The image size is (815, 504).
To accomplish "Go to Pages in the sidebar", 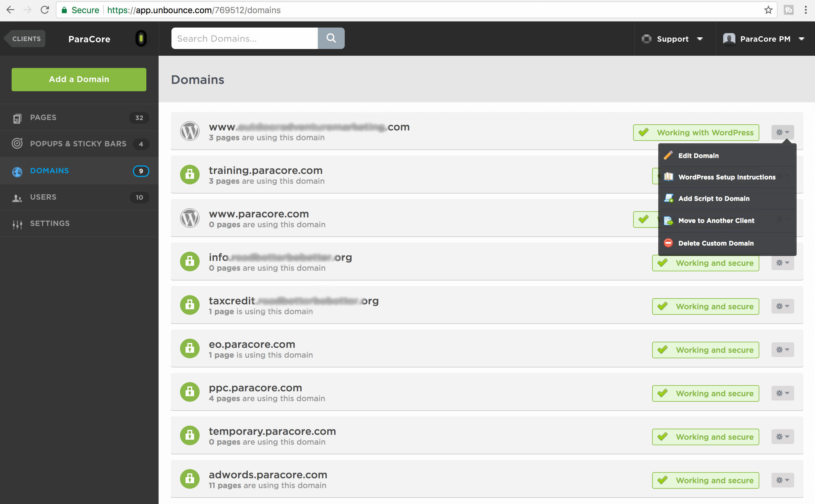I will pyautogui.click(x=79, y=117).
